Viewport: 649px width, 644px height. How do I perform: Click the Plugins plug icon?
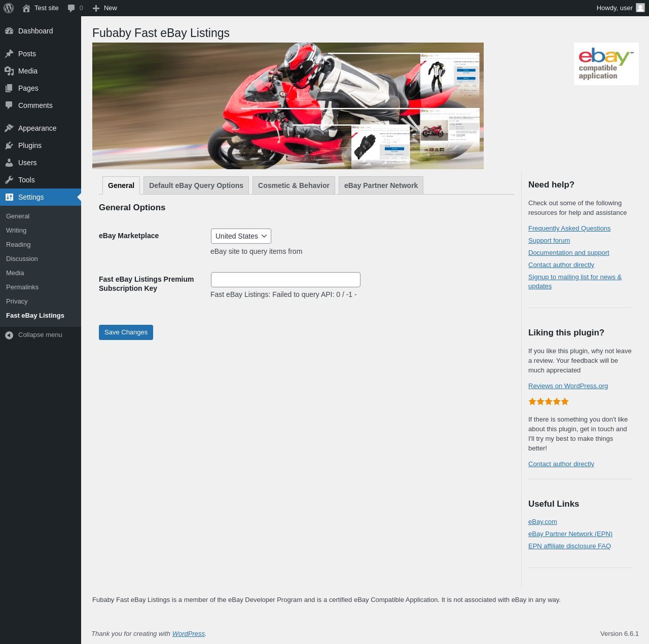click(9, 145)
